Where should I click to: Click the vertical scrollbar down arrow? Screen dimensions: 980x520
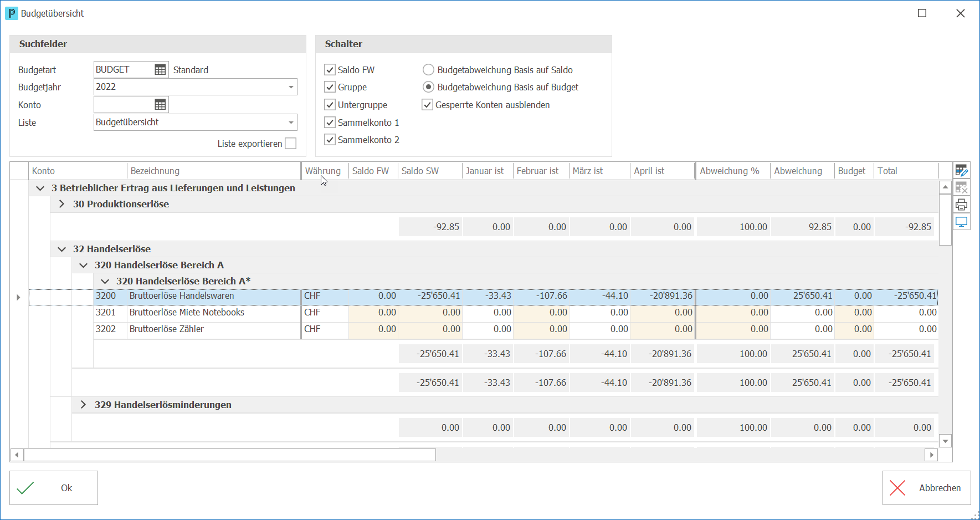946,441
